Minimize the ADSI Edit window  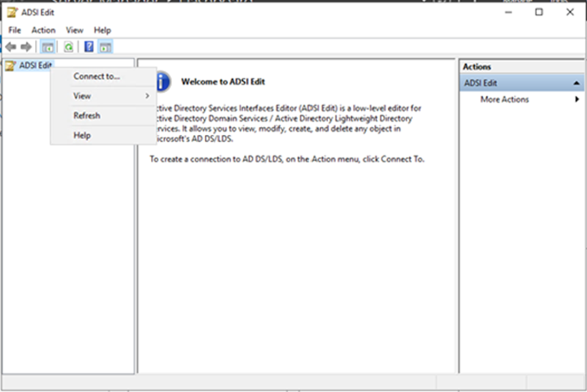pyautogui.click(x=508, y=12)
